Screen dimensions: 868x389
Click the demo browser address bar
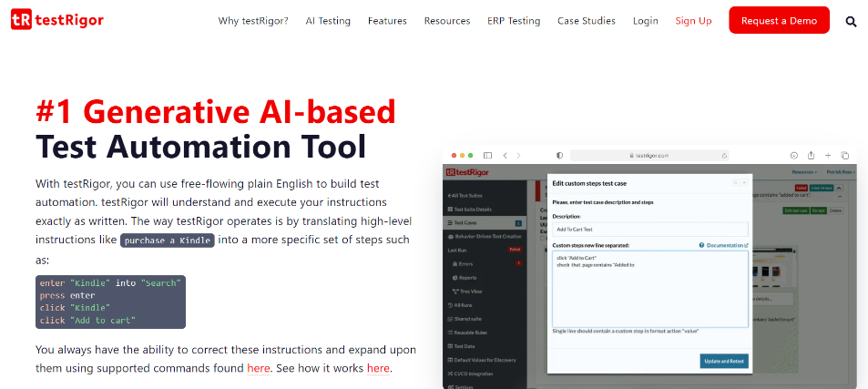tap(649, 156)
